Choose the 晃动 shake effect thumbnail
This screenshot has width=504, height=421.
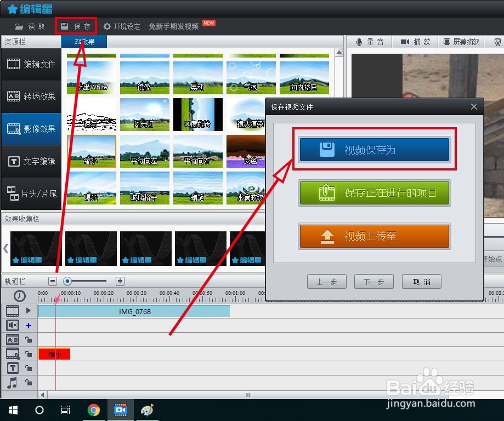coord(198,78)
